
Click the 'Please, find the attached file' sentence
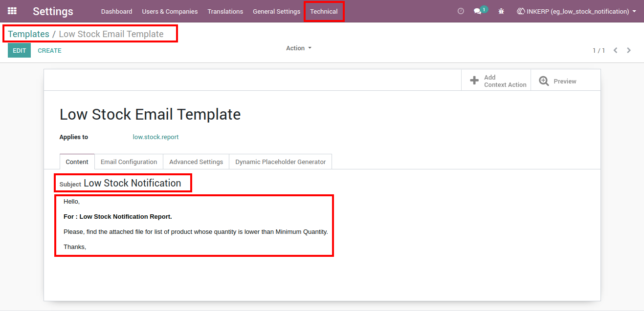click(x=196, y=231)
